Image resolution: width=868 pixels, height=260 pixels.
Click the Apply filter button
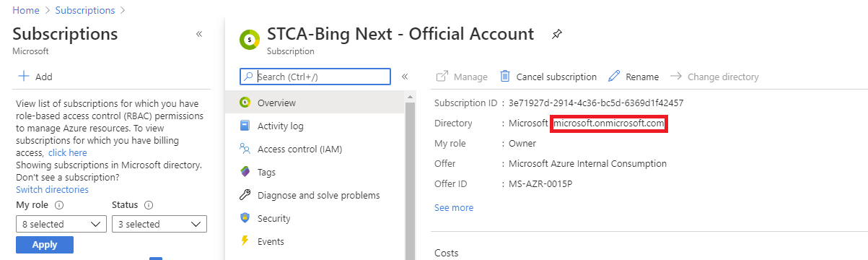point(45,245)
